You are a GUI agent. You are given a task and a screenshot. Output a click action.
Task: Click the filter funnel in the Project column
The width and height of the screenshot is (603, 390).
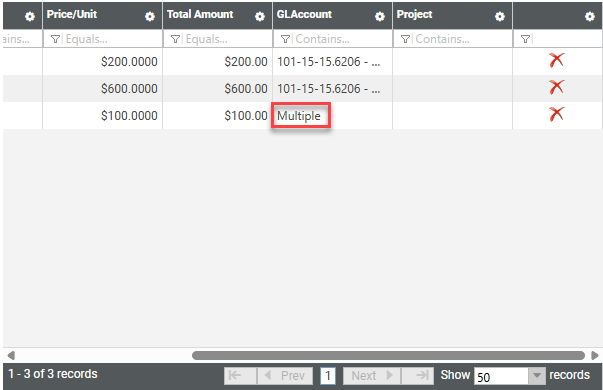click(x=405, y=39)
